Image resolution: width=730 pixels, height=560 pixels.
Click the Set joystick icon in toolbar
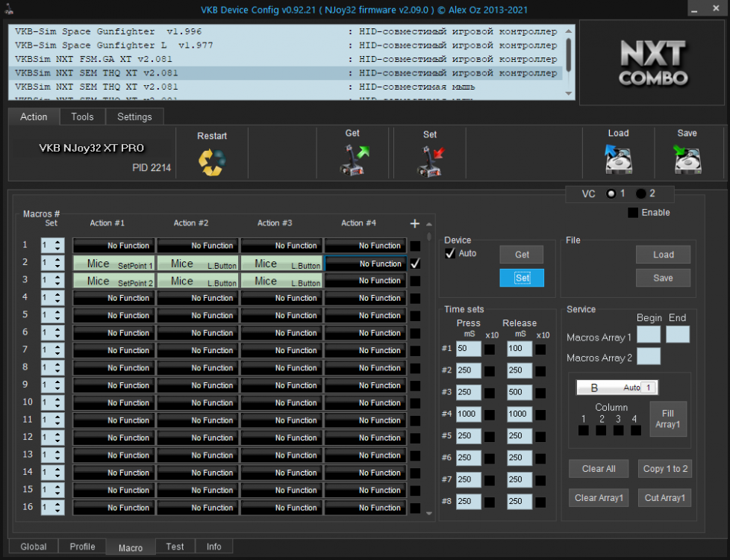[430, 161]
